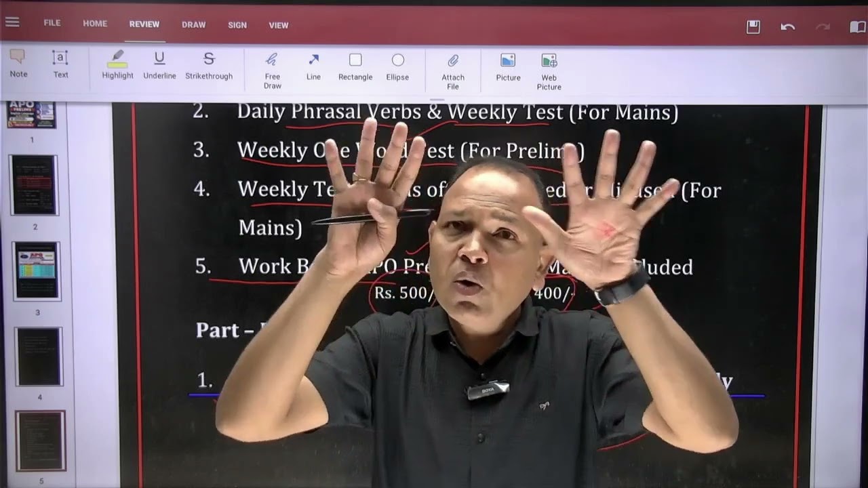Insert a Web Picture
Viewport: 868px width, 488px height.
click(549, 72)
